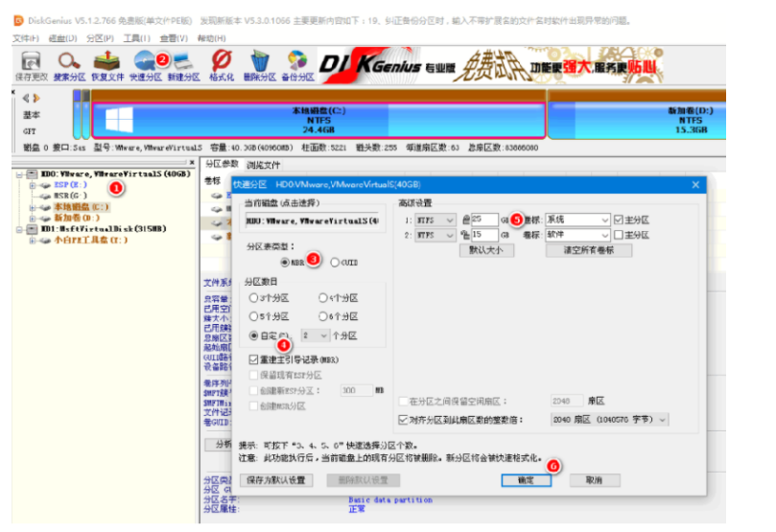Enable primary partition checkbox for partition 2
The height and width of the screenshot is (532, 776).
pyautogui.click(x=619, y=235)
